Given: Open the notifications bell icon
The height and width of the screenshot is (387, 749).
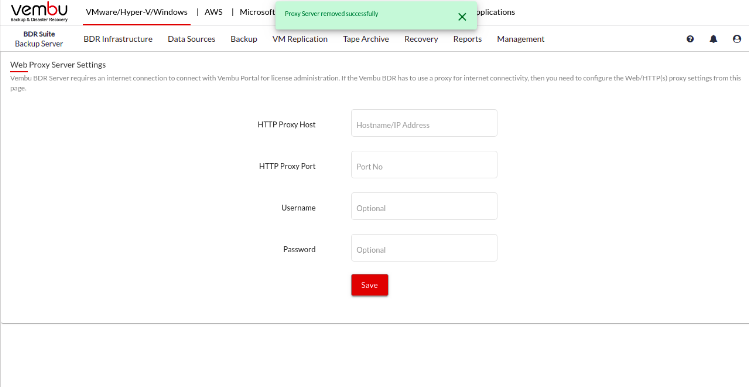Looking at the screenshot, I should click(713, 39).
